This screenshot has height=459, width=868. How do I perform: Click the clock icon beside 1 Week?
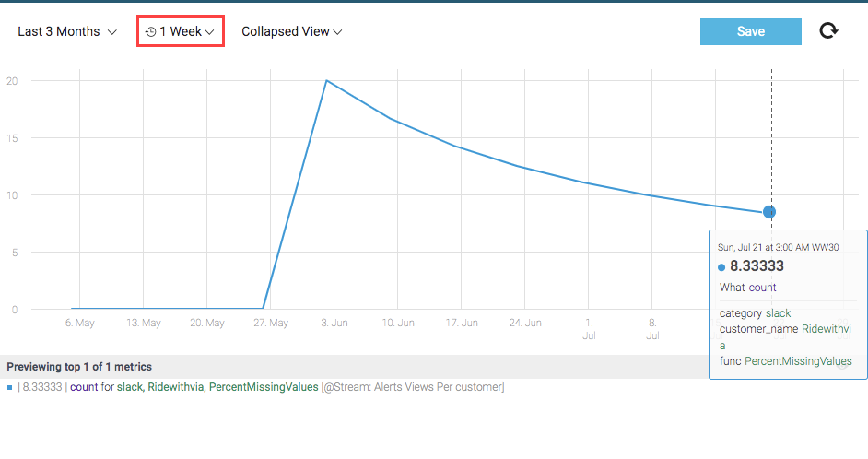(150, 32)
